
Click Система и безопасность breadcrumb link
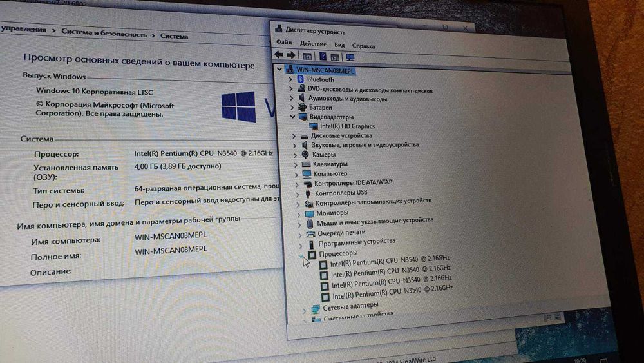(x=104, y=33)
